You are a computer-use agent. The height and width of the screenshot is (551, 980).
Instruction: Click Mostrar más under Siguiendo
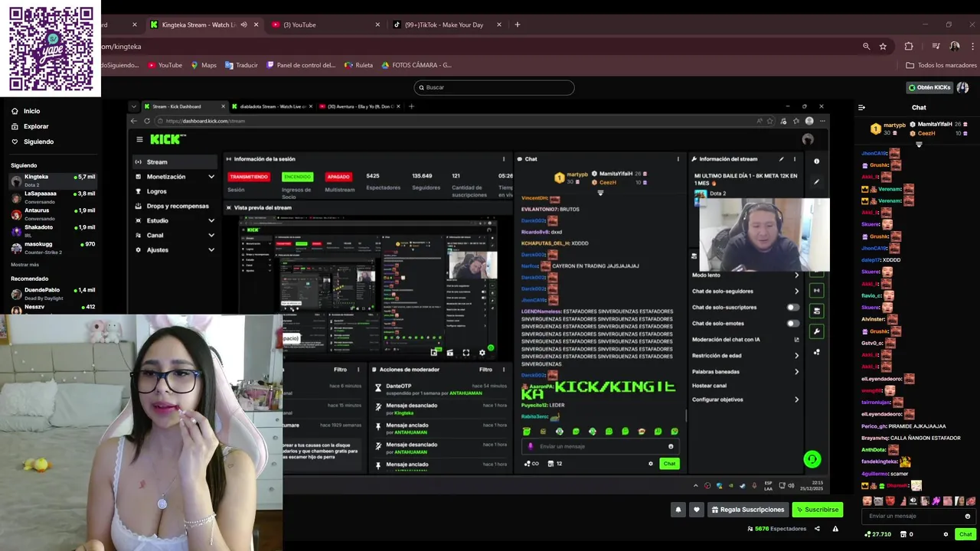point(24,264)
